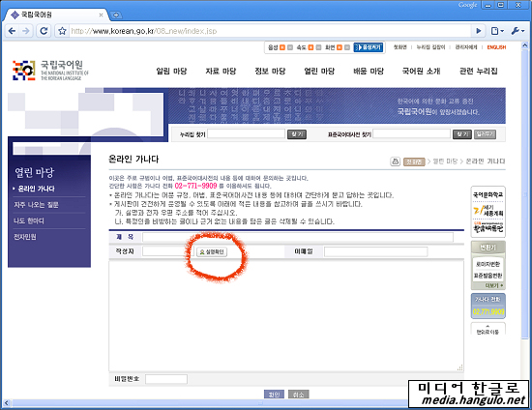Screen dimensions: 532x410
Task: Open the 배움 마당 menu
Action: click(369, 72)
